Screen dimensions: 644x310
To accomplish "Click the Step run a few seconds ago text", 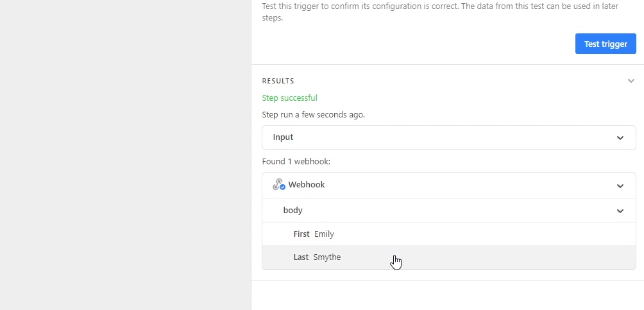I will pyautogui.click(x=314, y=115).
